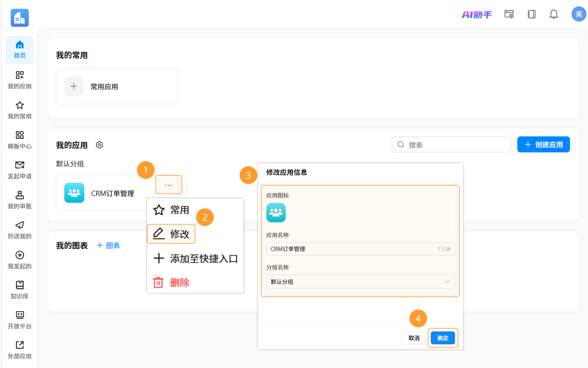
Task: Choose 修改 from the context menu
Action: pos(171,234)
